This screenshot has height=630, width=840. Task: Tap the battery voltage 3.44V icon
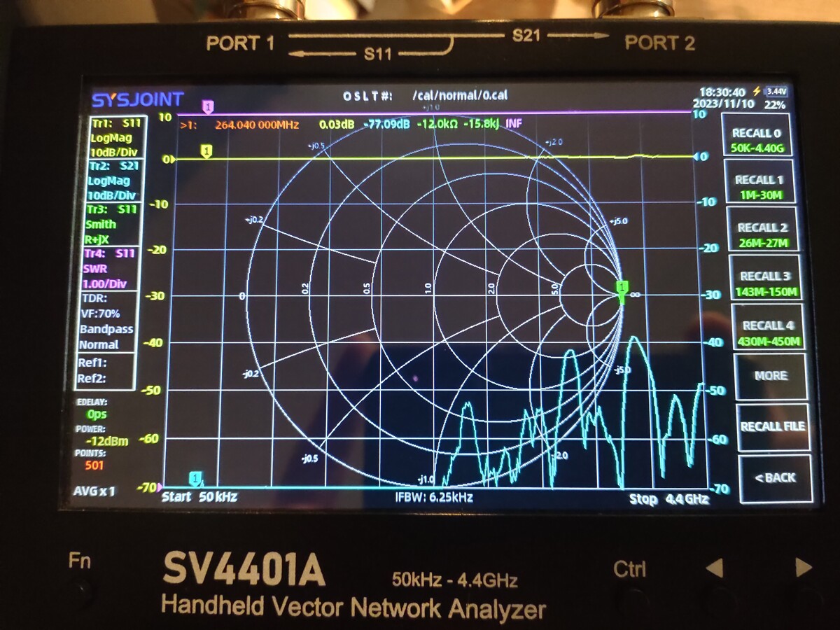tap(776, 92)
